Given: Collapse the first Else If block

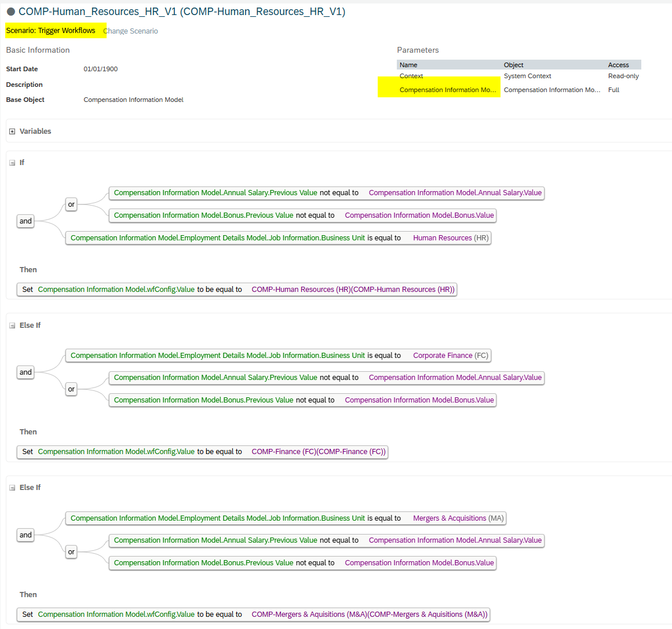Looking at the screenshot, I should click(12, 326).
